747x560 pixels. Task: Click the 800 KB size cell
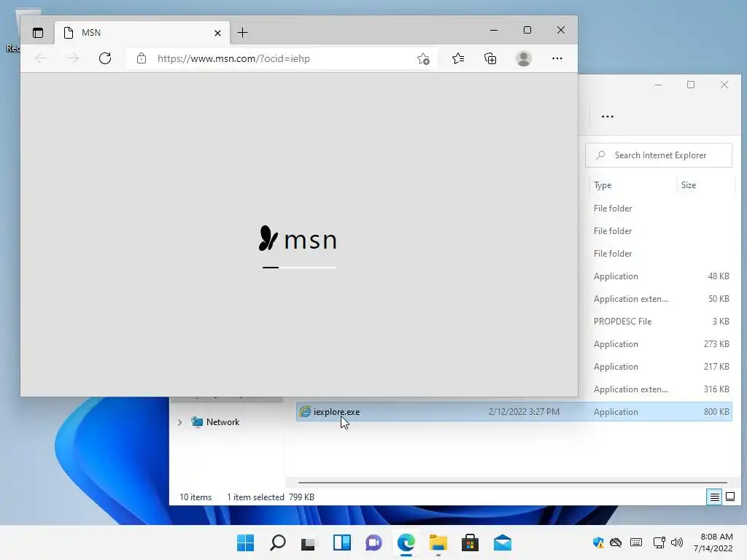716,412
